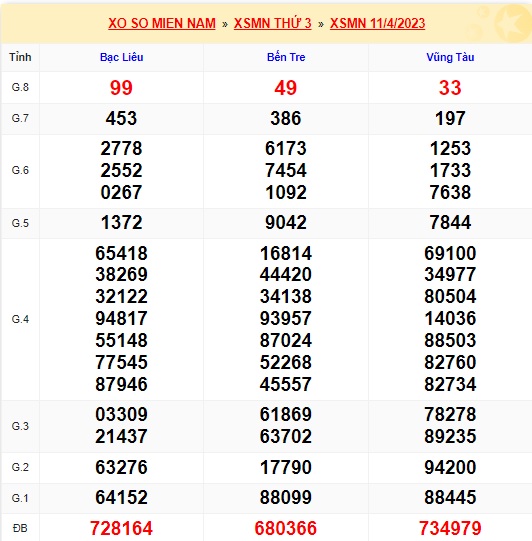Screen dimensions: 532x541
Task: Select the ĐB row label
Action: point(20,528)
